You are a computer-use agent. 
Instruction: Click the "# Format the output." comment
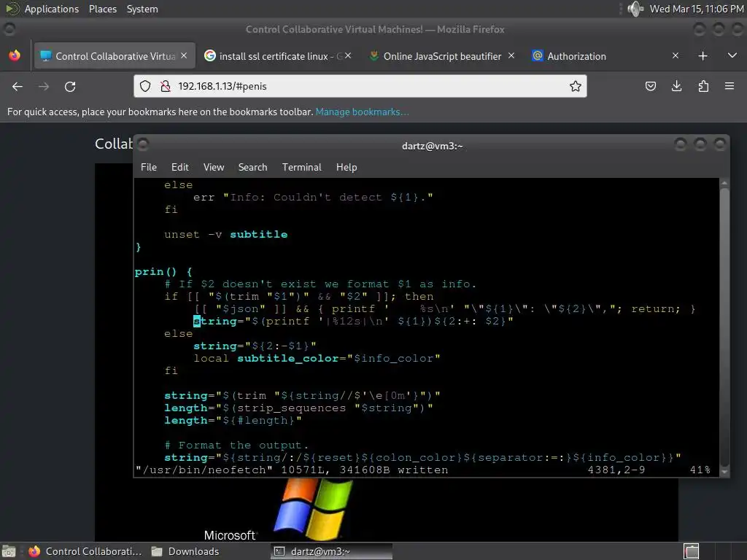236,446
